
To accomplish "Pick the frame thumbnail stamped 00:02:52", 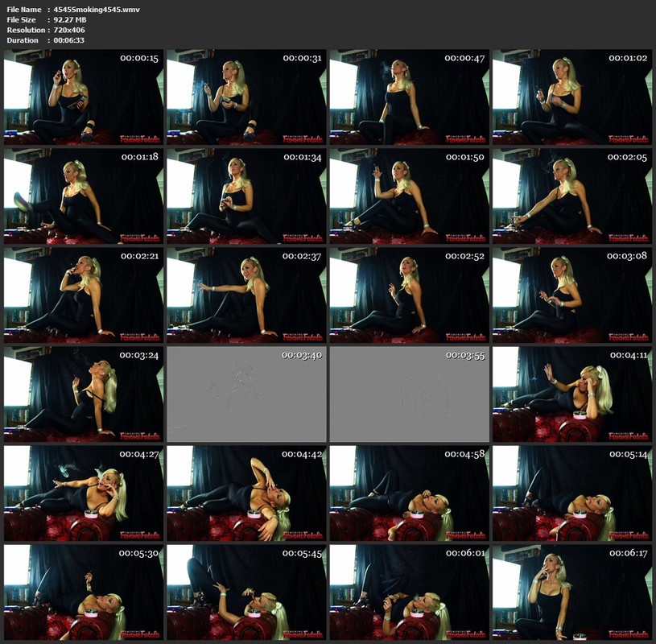I will coord(409,295).
